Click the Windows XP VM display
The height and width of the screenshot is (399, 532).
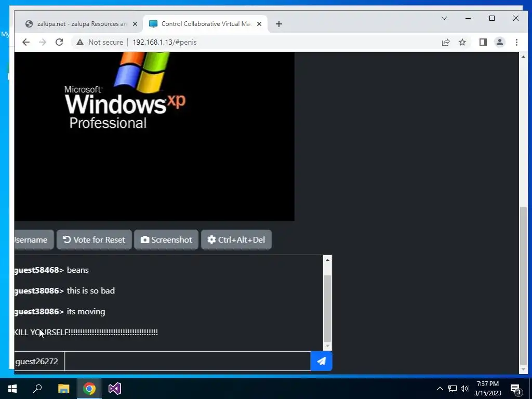coord(154,137)
